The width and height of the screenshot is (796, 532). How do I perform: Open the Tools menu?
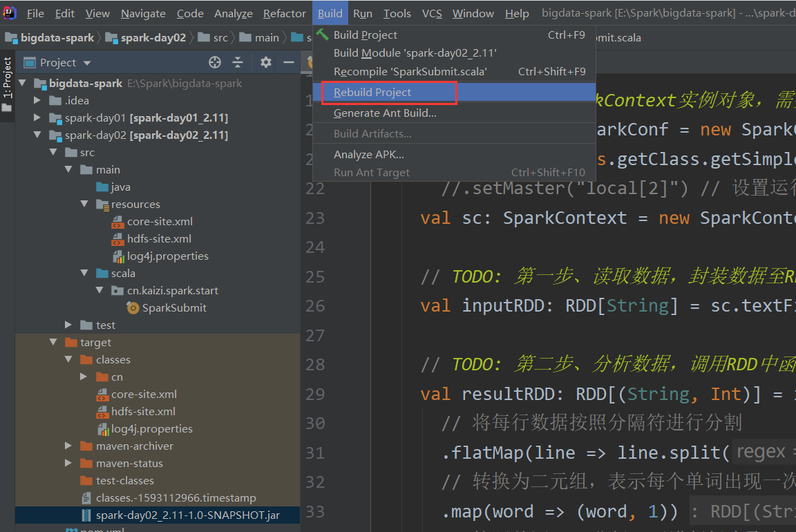tap(397, 13)
